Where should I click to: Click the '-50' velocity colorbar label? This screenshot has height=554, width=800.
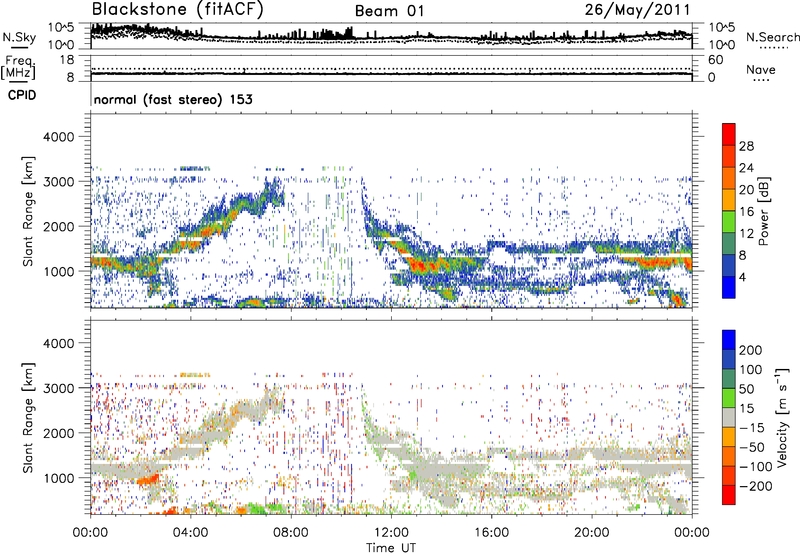tap(752, 447)
